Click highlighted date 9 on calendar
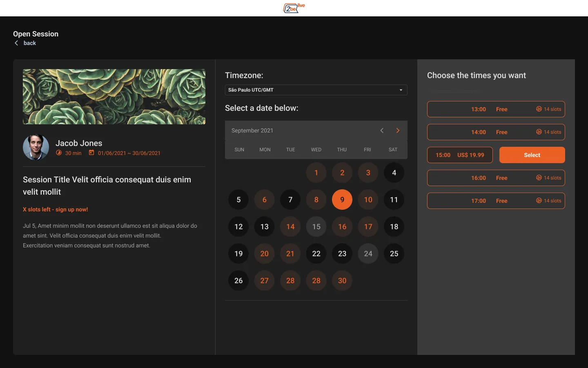 pos(342,200)
